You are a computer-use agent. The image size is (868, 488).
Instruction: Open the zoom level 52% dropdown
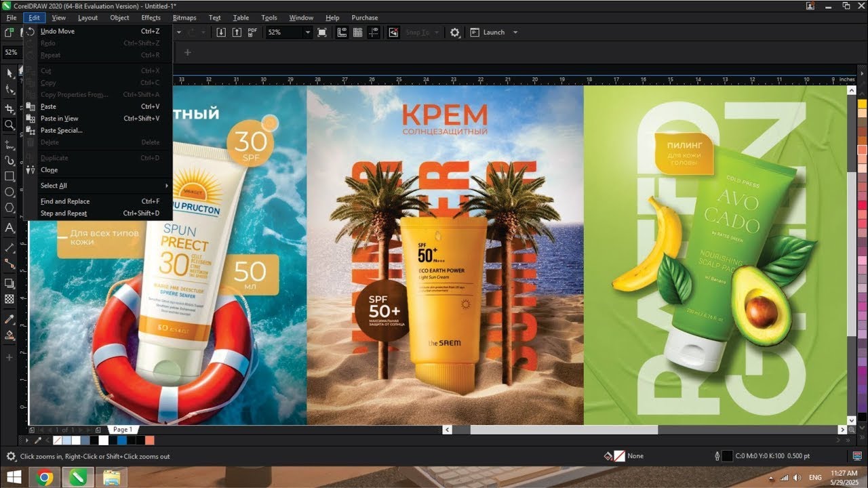[x=307, y=32]
